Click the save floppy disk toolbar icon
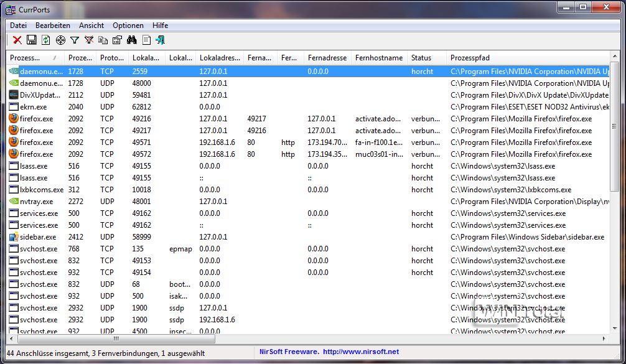The height and width of the screenshot is (364, 626). point(32,40)
